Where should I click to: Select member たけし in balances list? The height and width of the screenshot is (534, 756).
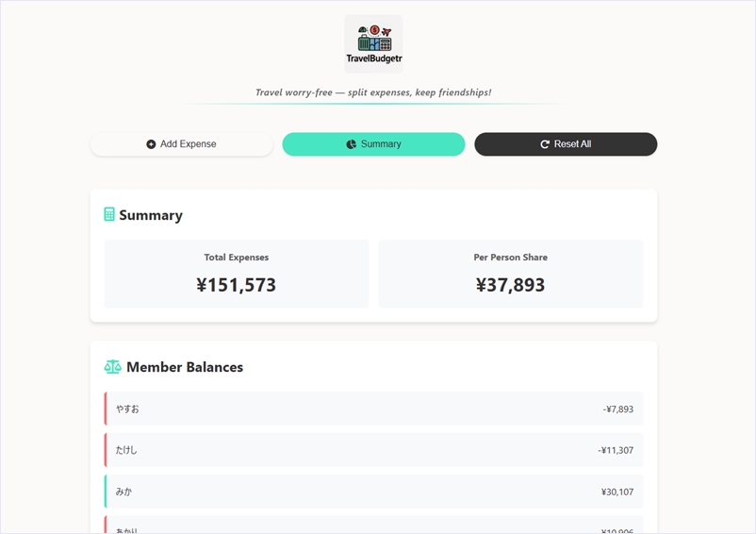pyautogui.click(x=126, y=450)
